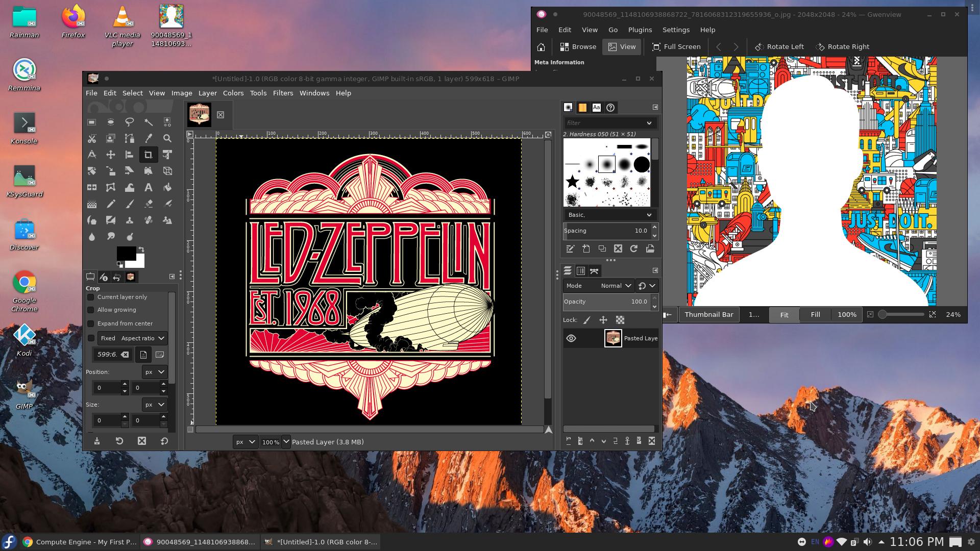Viewport: 980px width, 551px height.
Task: Activate the Scissors Select tool
Action: tap(91, 138)
